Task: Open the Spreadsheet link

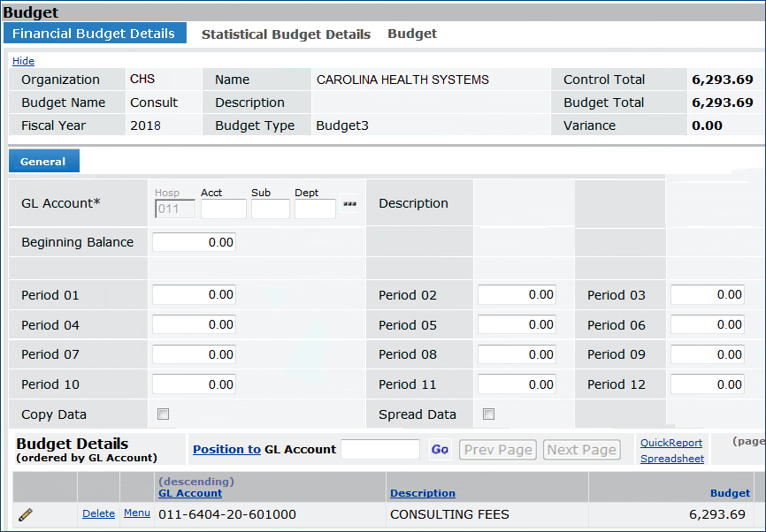Action: [671, 459]
